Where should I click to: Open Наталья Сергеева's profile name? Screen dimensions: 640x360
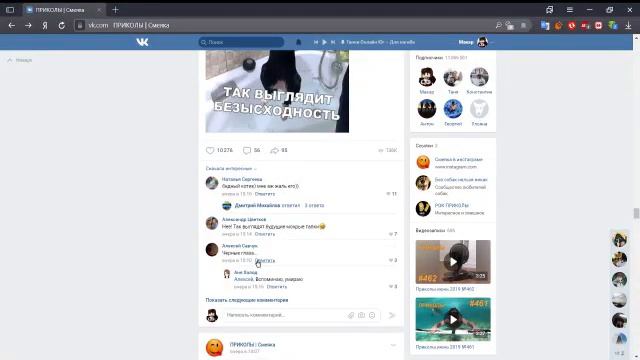pyautogui.click(x=242, y=179)
